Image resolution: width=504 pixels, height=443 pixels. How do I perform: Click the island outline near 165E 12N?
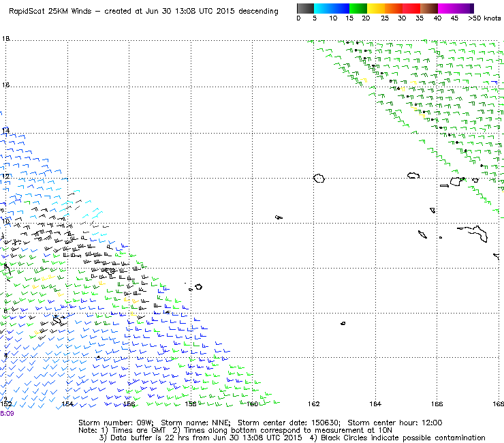(413, 175)
